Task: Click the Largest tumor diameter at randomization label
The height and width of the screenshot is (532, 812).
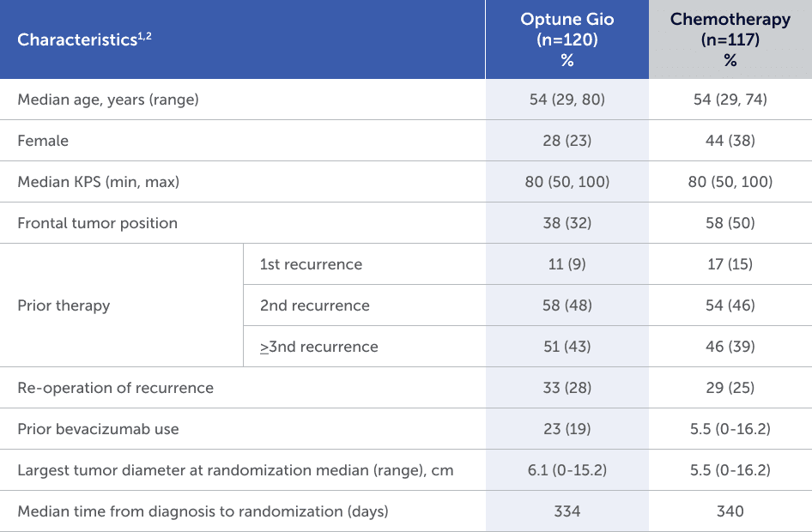Action: (235, 470)
